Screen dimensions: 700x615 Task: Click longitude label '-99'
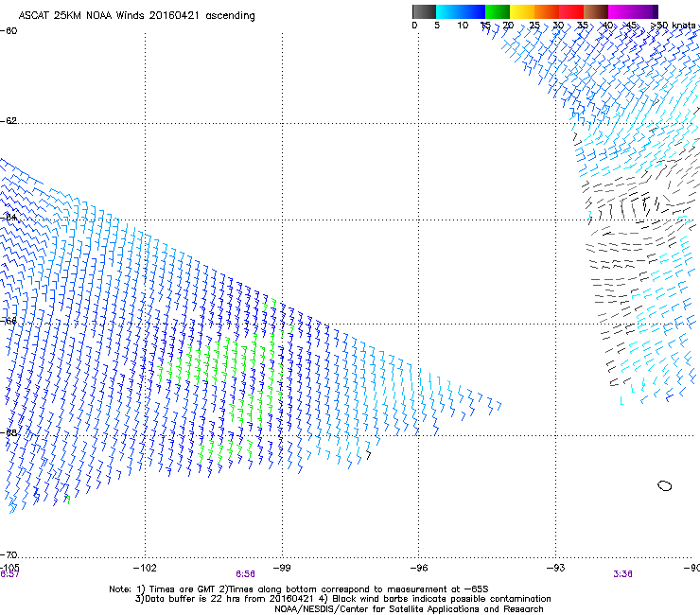(282, 568)
